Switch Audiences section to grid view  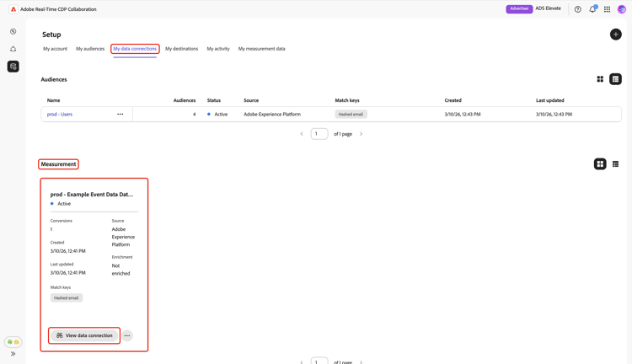point(600,79)
